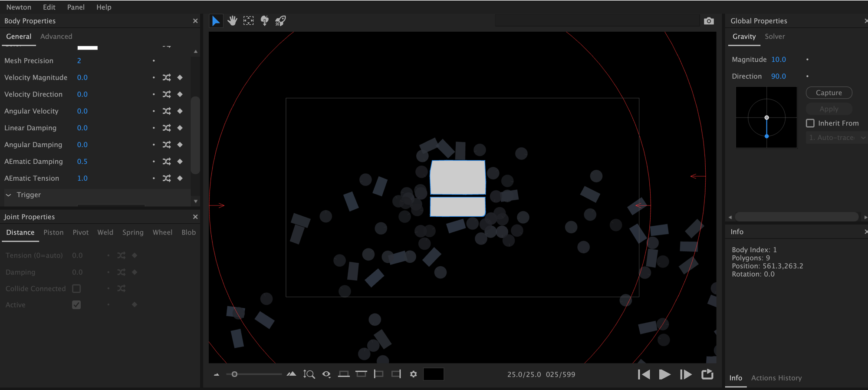Click the gravity direction dial handle
The height and width of the screenshot is (390, 868).
767,136
